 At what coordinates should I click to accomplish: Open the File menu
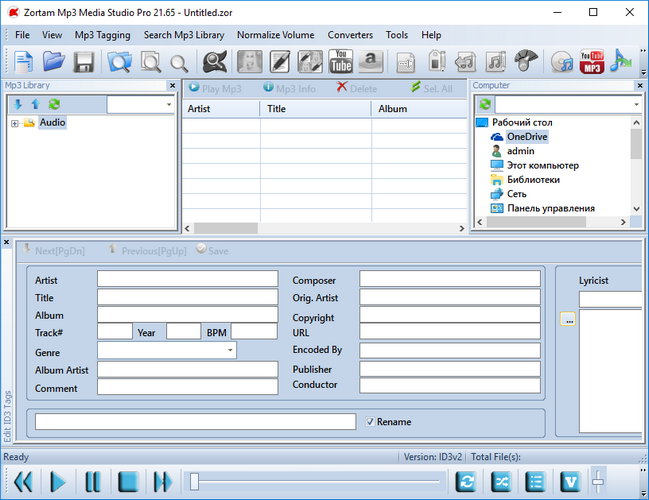point(22,35)
